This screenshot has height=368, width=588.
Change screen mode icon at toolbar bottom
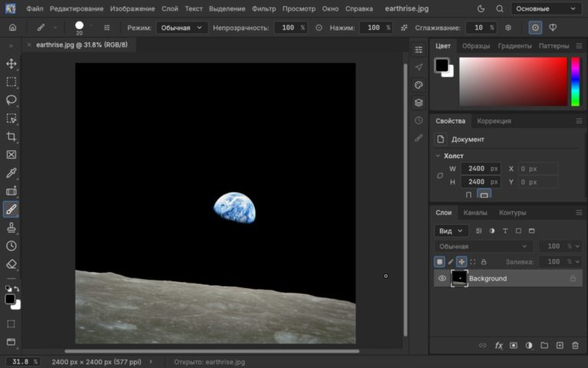(x=11, y=342)
